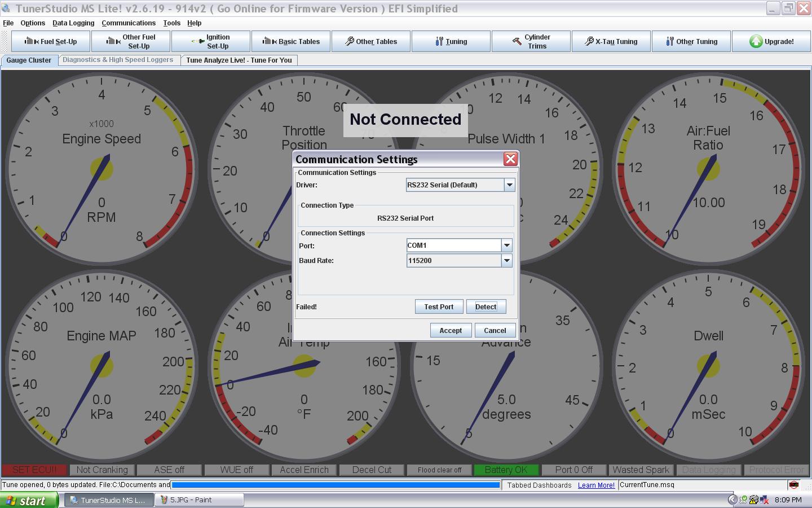Click the connection status icon in status bar
Viewport: 812px width, 508px height.
pos(794,485)
